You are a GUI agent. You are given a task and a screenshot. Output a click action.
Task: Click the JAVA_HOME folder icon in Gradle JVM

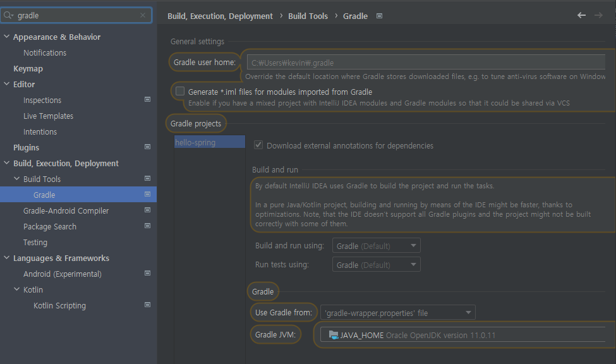click(x=334, y=335)
